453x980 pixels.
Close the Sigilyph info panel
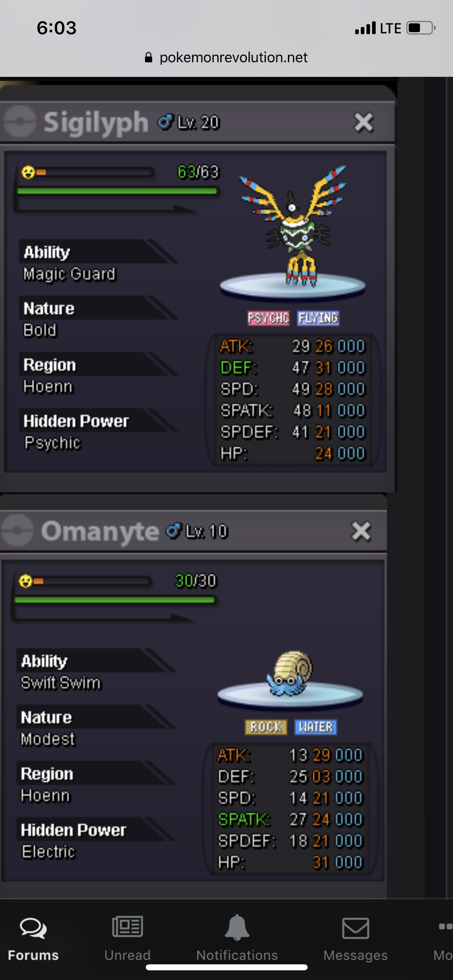point(364,122)
